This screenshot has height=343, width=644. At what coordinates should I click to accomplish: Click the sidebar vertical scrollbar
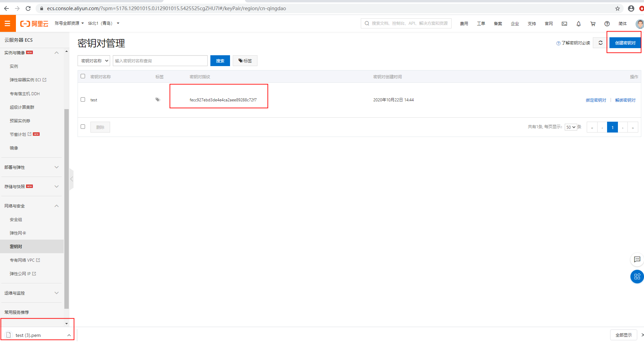(66, 208)
